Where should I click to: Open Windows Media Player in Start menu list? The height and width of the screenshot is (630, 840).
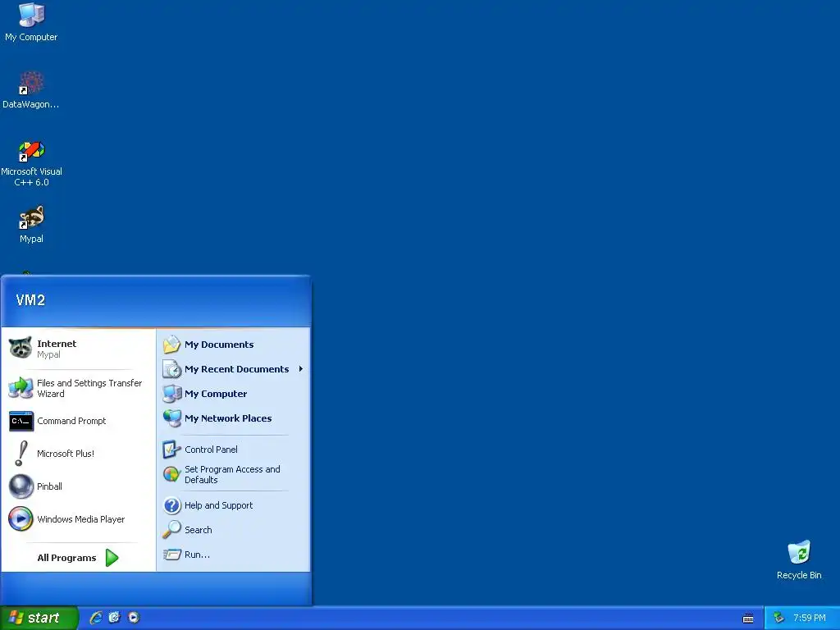click(x=79, y=519)
